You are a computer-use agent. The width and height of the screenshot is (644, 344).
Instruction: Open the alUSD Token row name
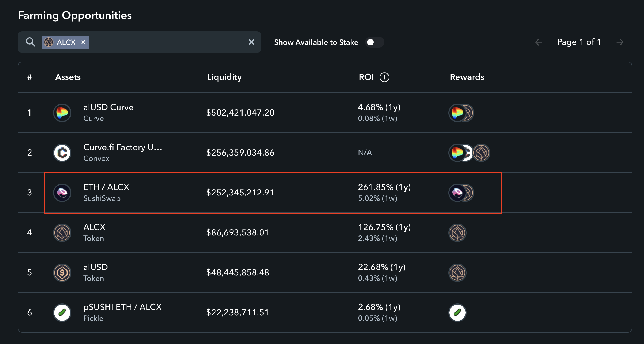tap(95, 267)
